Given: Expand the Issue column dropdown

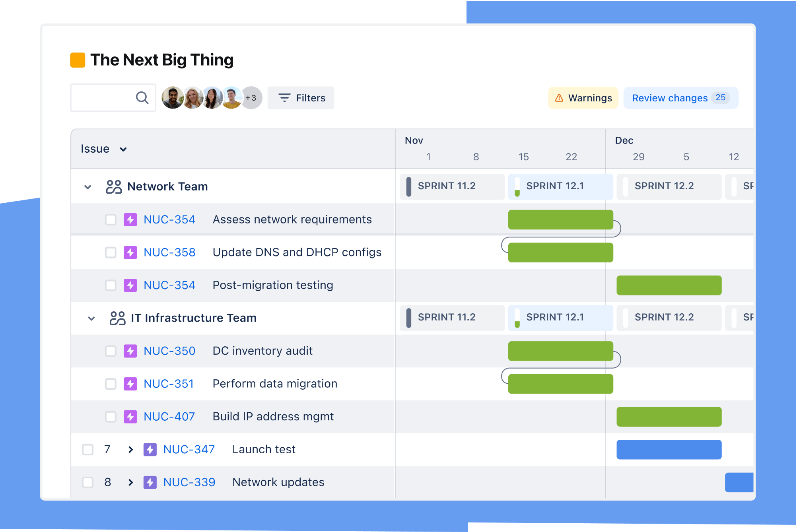Looking at the screenshot, I should coord(125,149).
